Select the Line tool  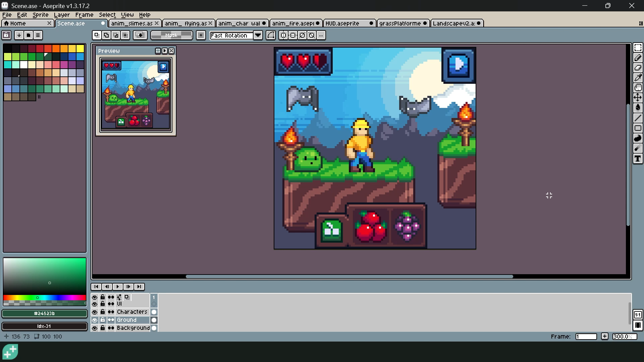coord(638,118)
